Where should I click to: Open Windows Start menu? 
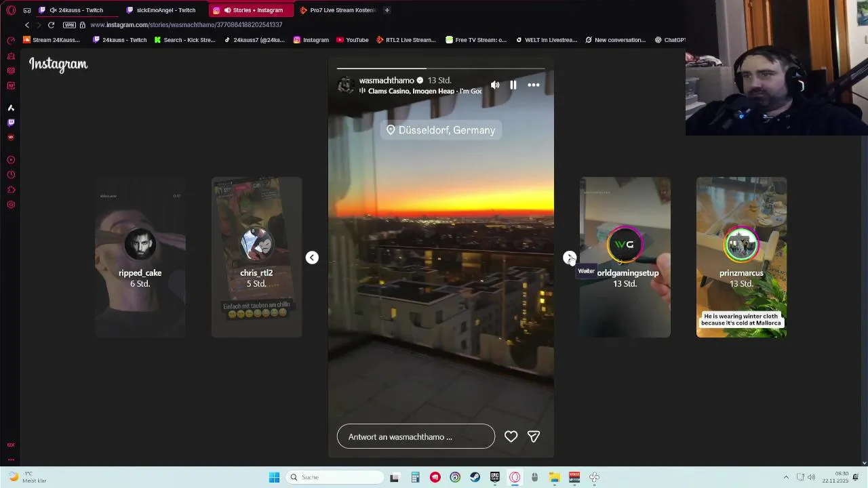[274, 477]
